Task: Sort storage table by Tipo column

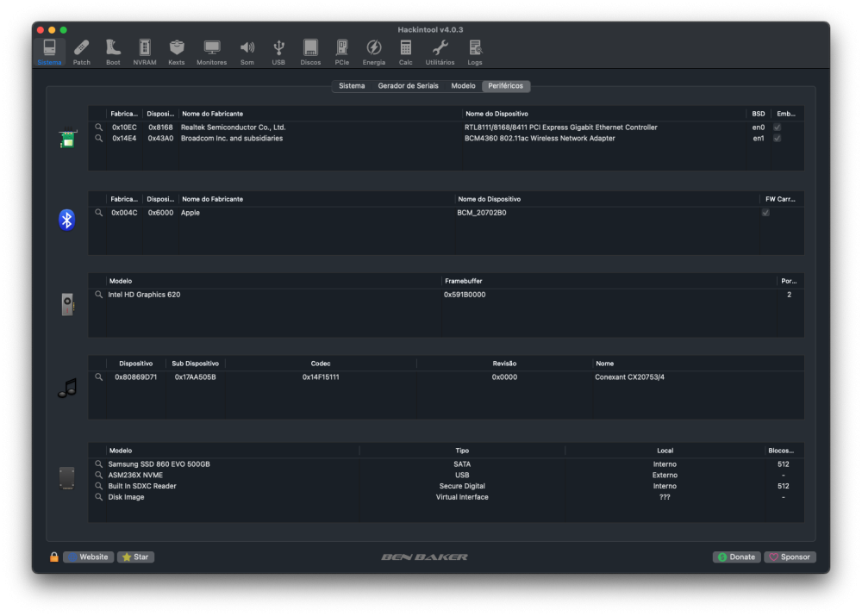Action: click(462, 450)
